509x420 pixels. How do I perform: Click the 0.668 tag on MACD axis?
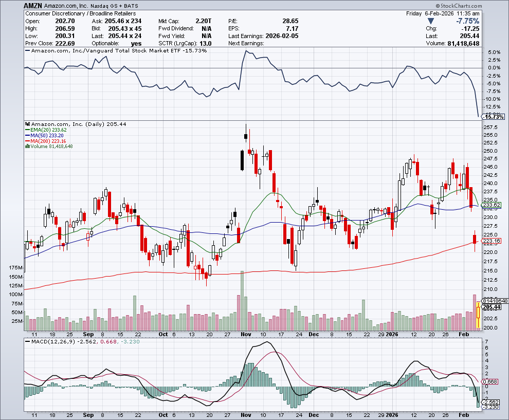[490, 381]
